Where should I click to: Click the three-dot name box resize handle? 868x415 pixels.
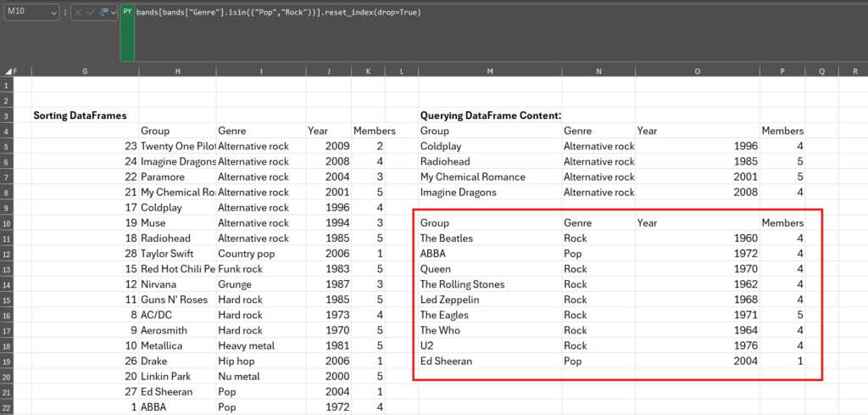[66, 12]
